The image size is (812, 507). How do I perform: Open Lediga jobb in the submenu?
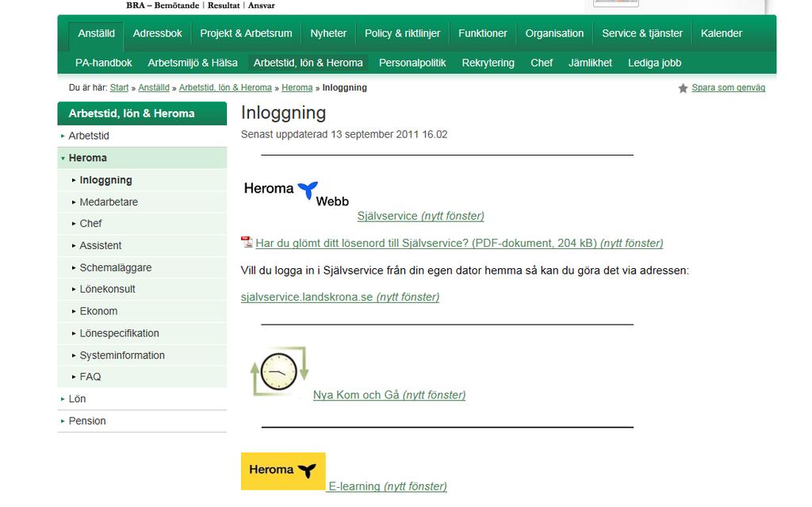[654, 63]
